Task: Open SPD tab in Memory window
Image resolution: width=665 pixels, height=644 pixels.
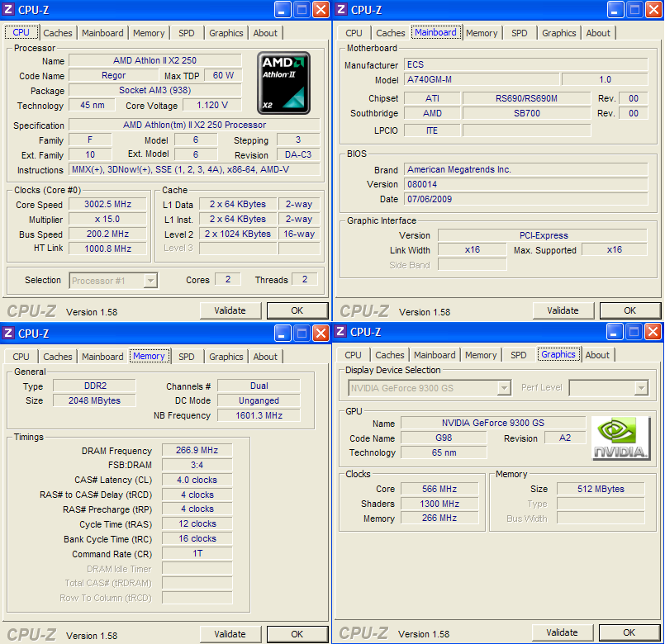Action: coord(186,357)
